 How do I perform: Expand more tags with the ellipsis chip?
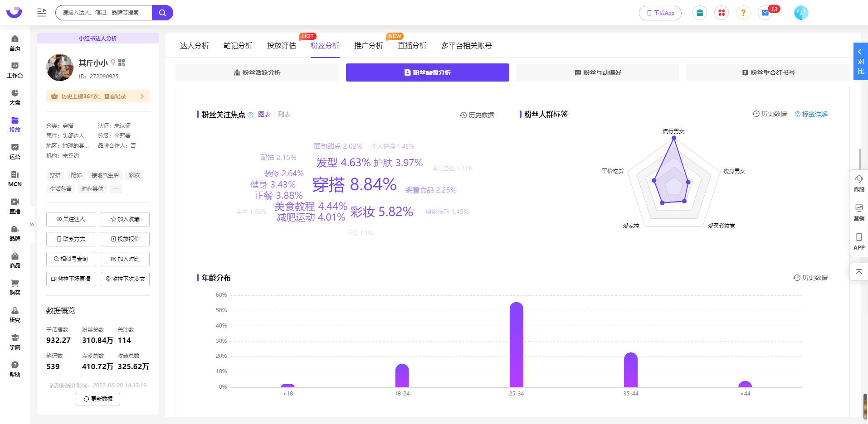[x=116, y=189]
